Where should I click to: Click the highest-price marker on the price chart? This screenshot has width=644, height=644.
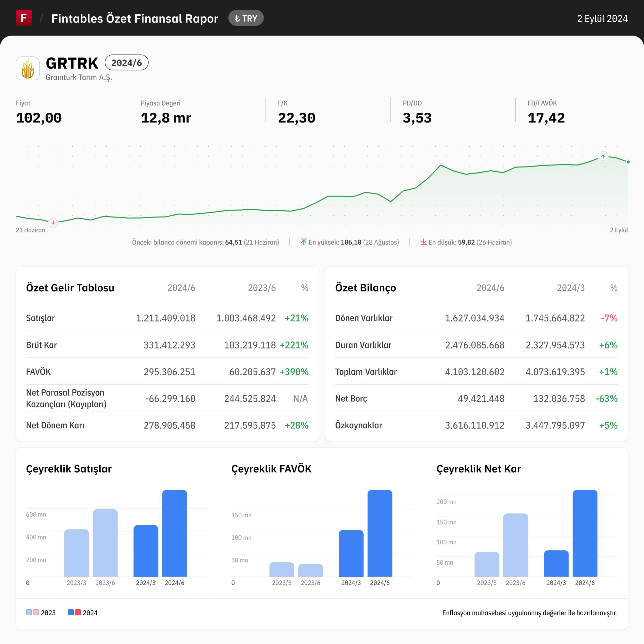603,156
